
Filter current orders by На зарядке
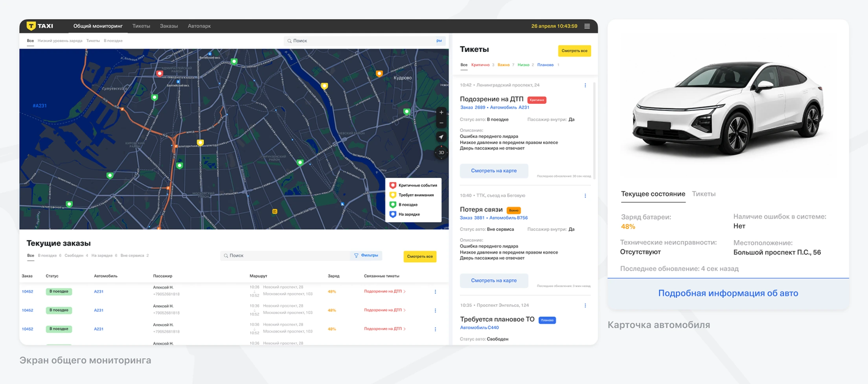click(102, 256)
